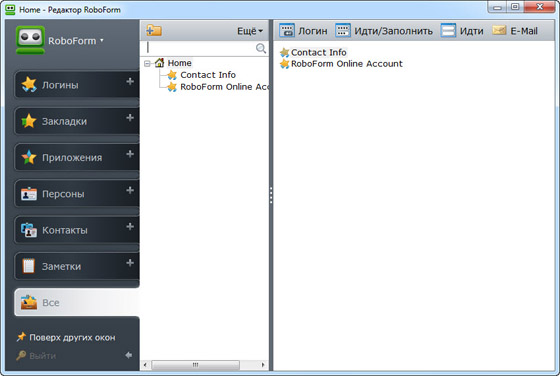Click the Персоны ID card icon
This screenshot has width=560, height=376.
click(x=29, y=194)
